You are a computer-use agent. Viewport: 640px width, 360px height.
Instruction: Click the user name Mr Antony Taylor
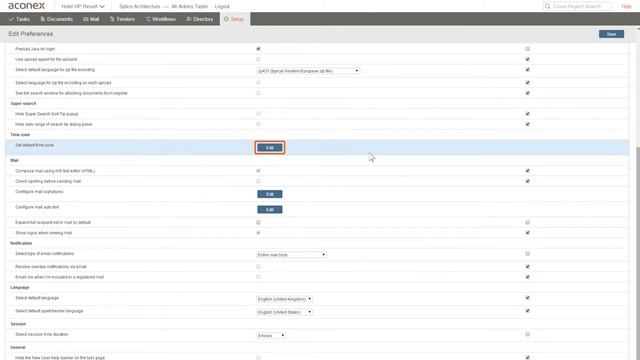(x=190, y=6)
